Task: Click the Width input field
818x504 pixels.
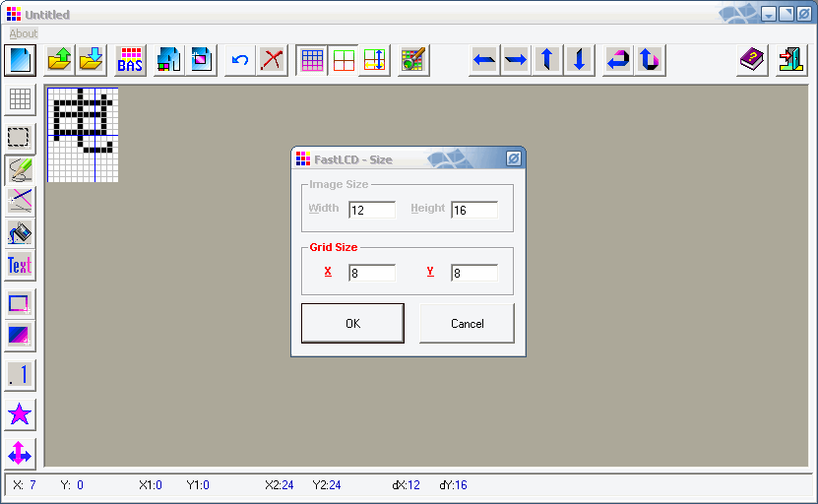Action: (x=372, y=210)
